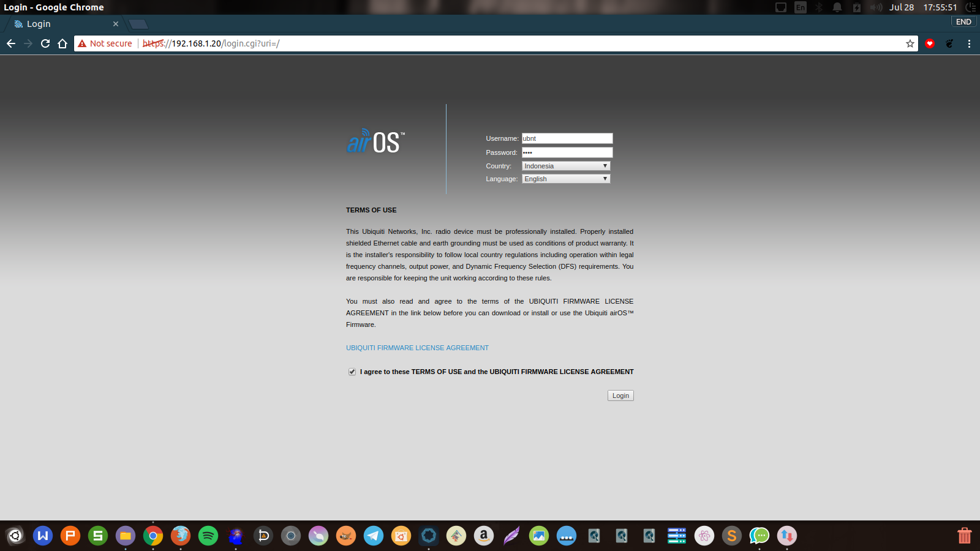Click the Password input field
Screen dimensions: 980x551
click(567, 152)
